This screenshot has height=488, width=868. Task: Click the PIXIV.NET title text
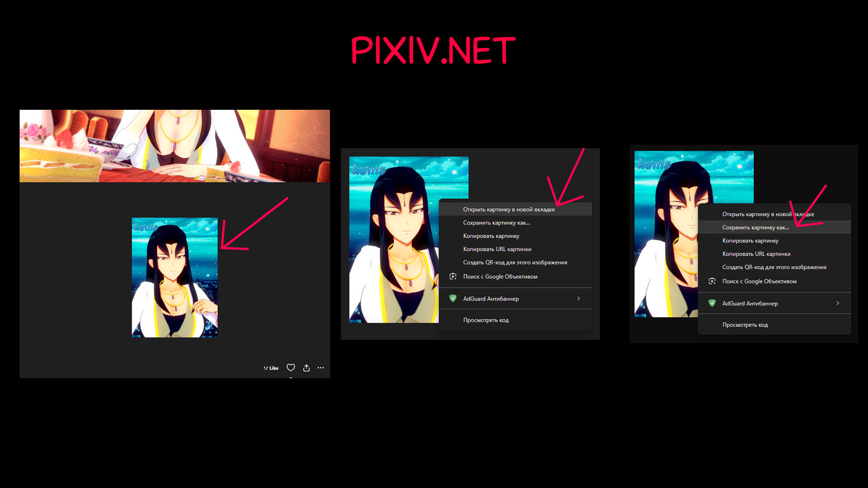point(433,50)
